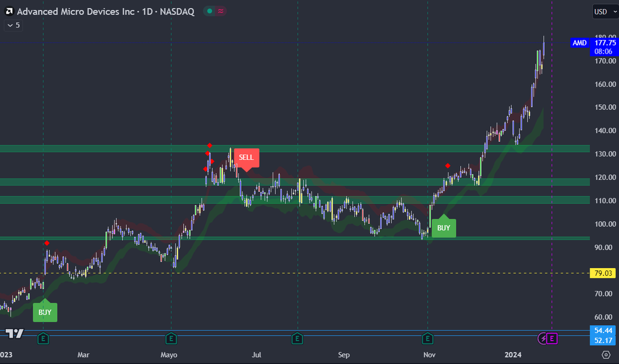Select the green horizontal zone near 132
619x364 pixels.
[x=294, y=148]
